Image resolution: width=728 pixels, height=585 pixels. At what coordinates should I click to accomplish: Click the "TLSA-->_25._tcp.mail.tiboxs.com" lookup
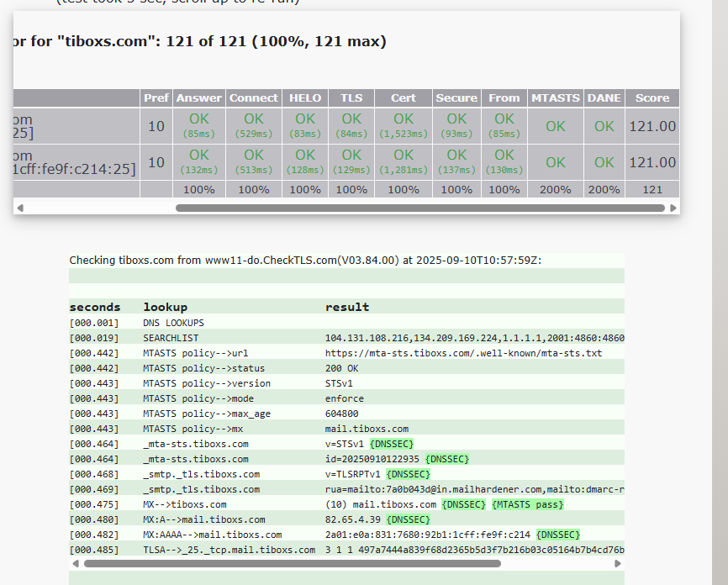[x=229, y=551]
